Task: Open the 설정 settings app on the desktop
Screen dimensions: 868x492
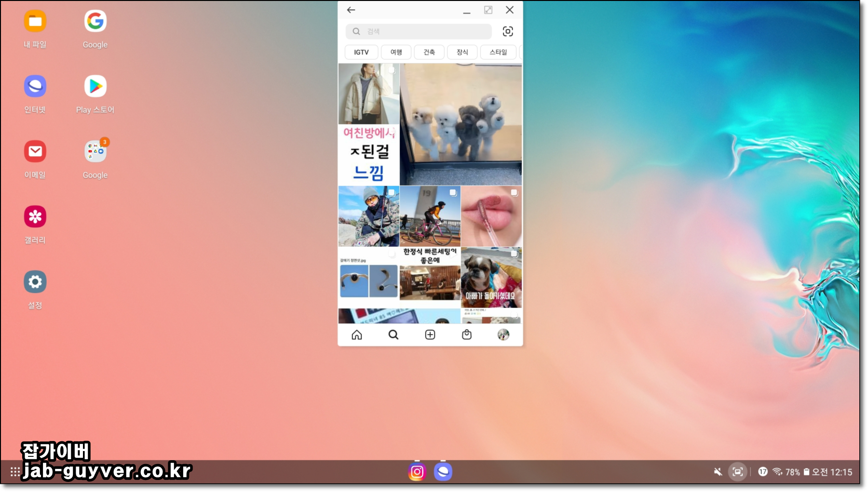Action: [x=34, y=282]
